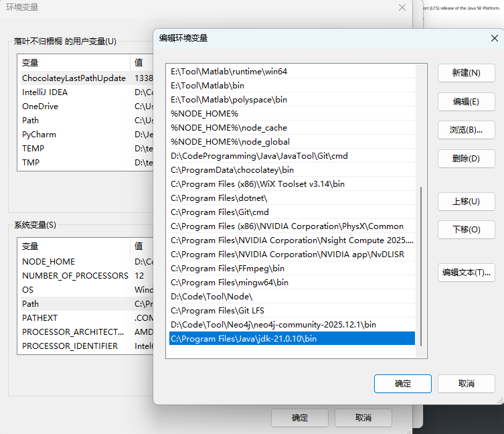This screenshot has height=434, width=504.
Task: Open 编辑文本(T)... text editor
Action: [466, 273]
